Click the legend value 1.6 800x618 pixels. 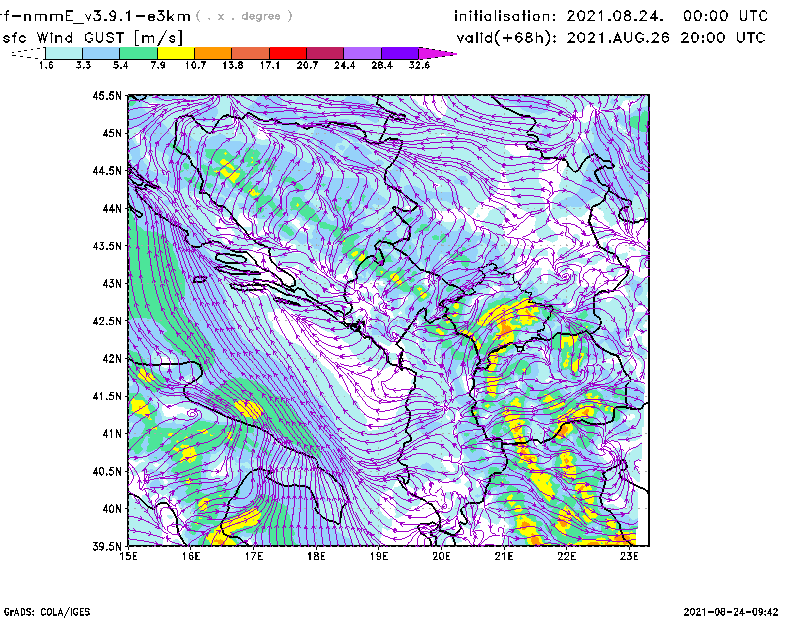46,65
